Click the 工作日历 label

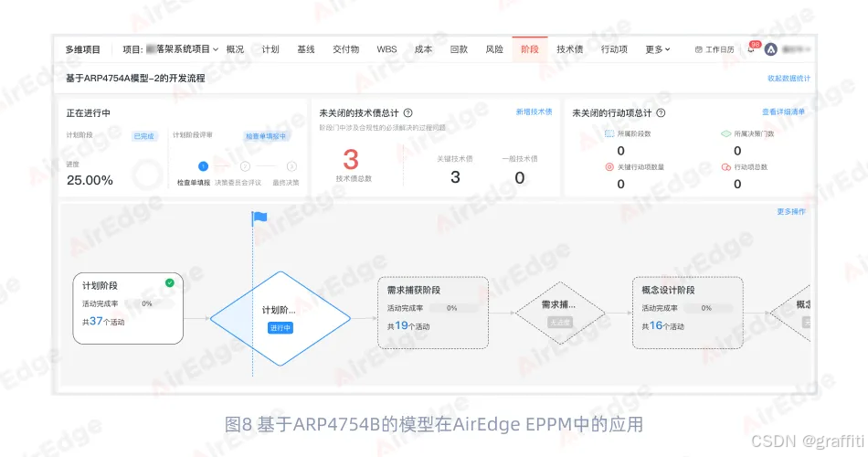tap(720, 50)
